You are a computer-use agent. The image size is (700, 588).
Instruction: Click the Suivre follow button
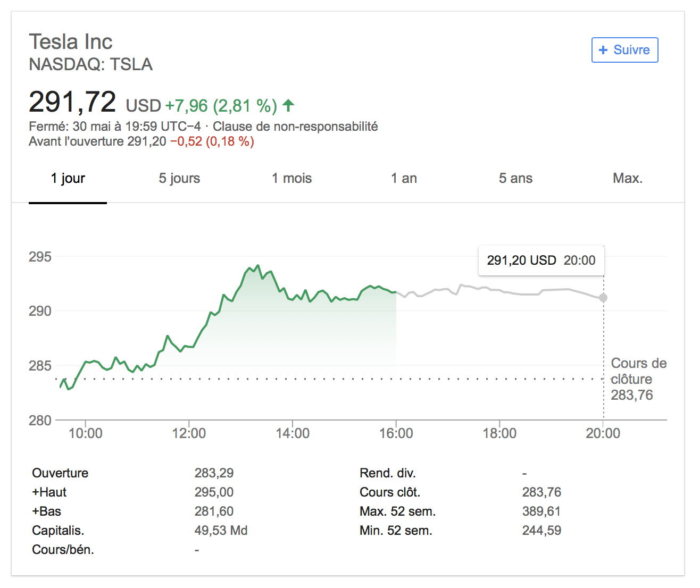coord(624,50)
